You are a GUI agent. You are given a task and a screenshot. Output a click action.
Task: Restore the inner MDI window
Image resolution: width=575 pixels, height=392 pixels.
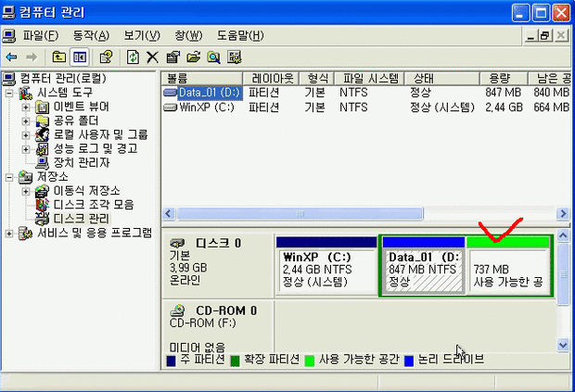(x=545, y=35)
